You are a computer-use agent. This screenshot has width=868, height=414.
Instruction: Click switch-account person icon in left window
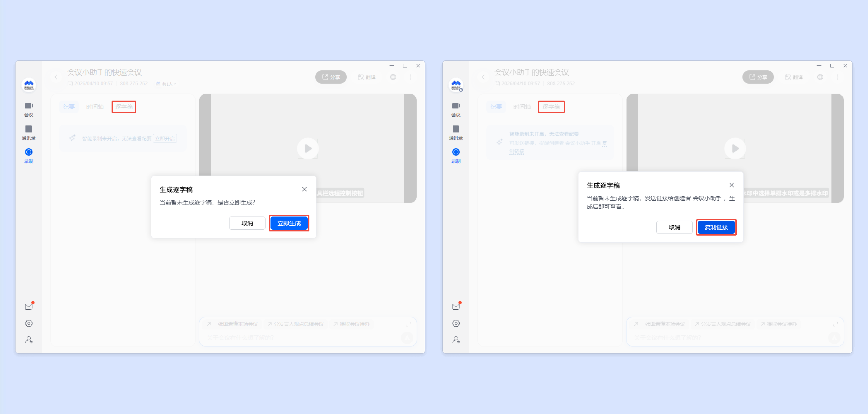[29, 340]
